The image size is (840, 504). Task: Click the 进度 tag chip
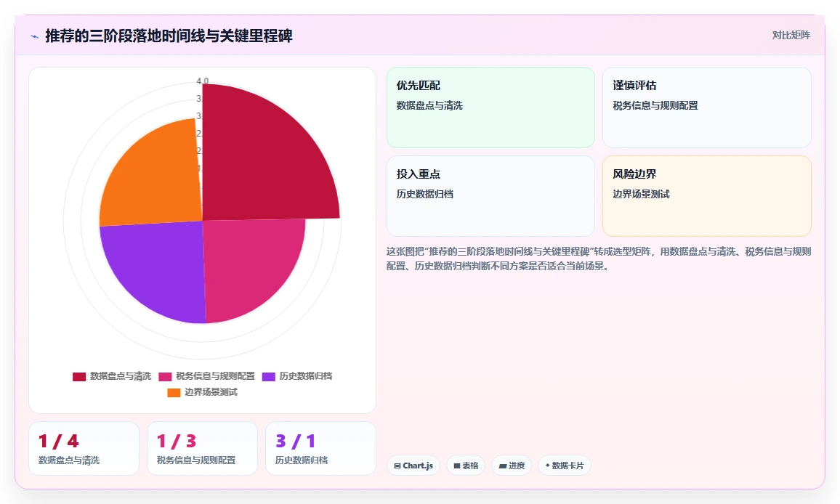click(x=512, y=466)
